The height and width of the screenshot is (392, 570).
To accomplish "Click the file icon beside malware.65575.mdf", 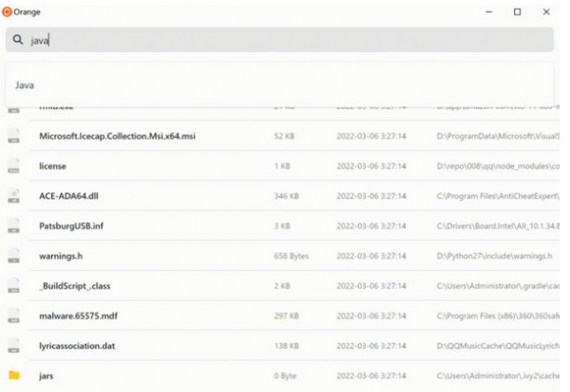I will click(x=14, y=315).
